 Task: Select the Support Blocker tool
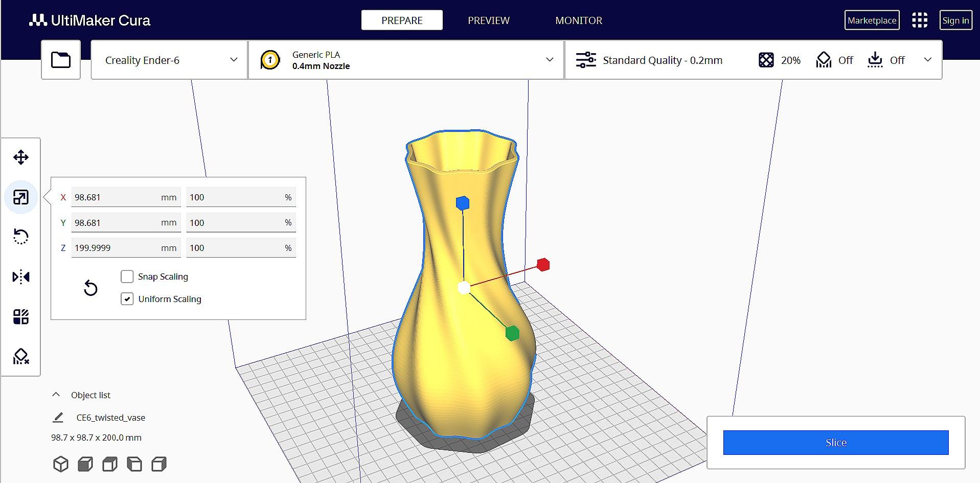point(21,356)
